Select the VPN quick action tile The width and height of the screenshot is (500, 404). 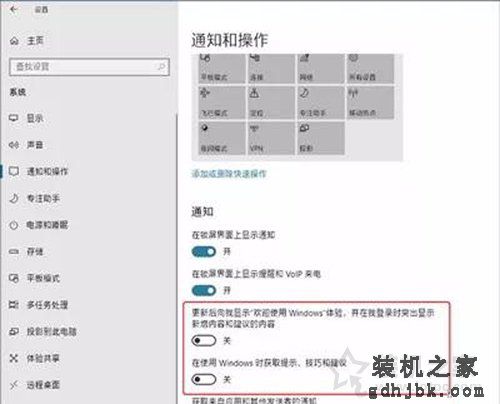[x=271, y=138]
